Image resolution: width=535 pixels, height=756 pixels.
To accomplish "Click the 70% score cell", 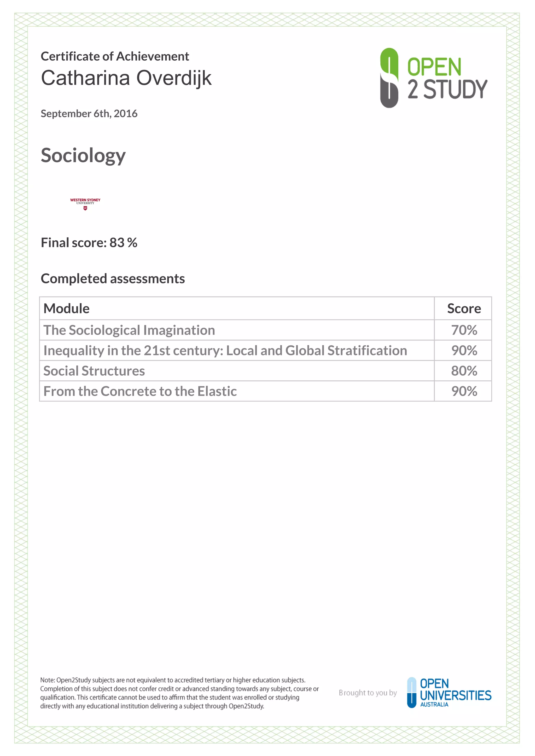I will pyautogui.click(x=463, y=330).
